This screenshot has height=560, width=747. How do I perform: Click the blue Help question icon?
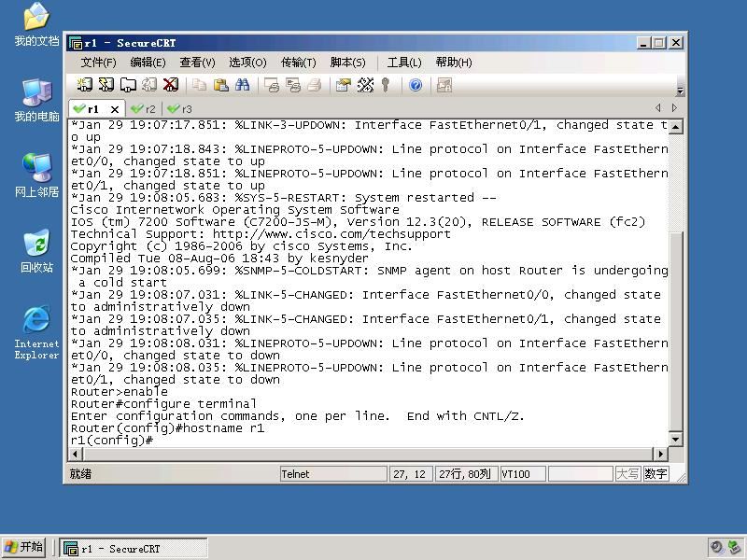pyautogui.click(x=416, y=85)
